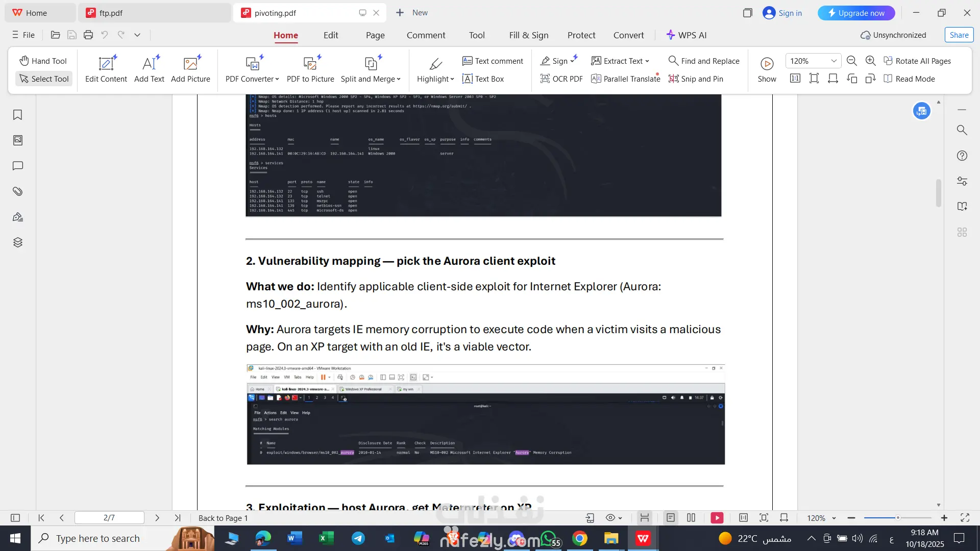Click the Edit Content tool
This screenshot has height=551, width=980.
pyautogui.click(x=106, y=69)
